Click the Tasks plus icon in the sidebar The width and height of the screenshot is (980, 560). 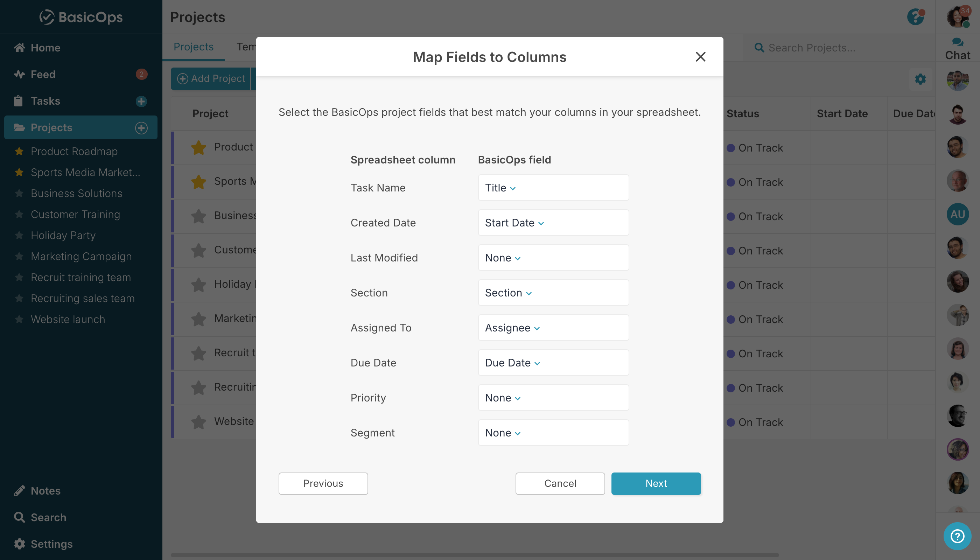coord(141,101)
